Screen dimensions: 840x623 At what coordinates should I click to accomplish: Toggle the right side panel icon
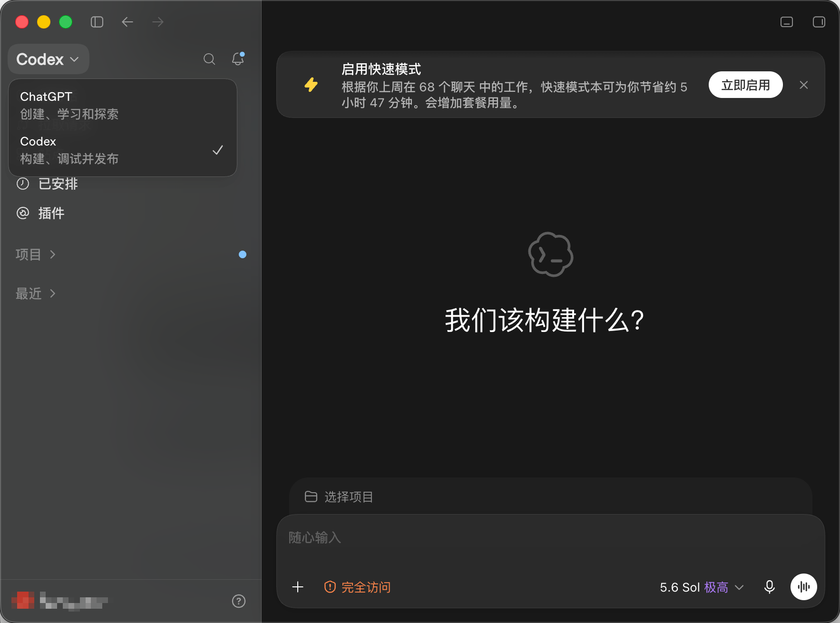pos(819,22)
